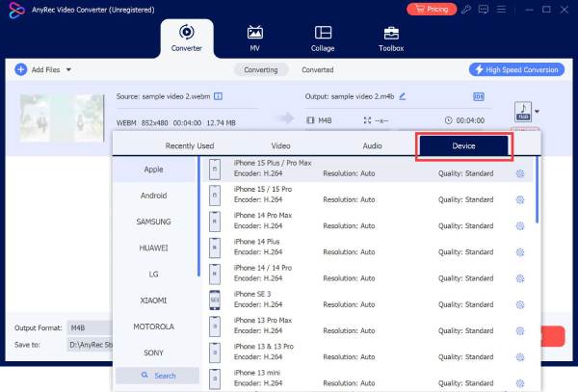This screenshot has width=578, height=392.
Task: Select iPhone 13 mini preset
Action: 367,378
